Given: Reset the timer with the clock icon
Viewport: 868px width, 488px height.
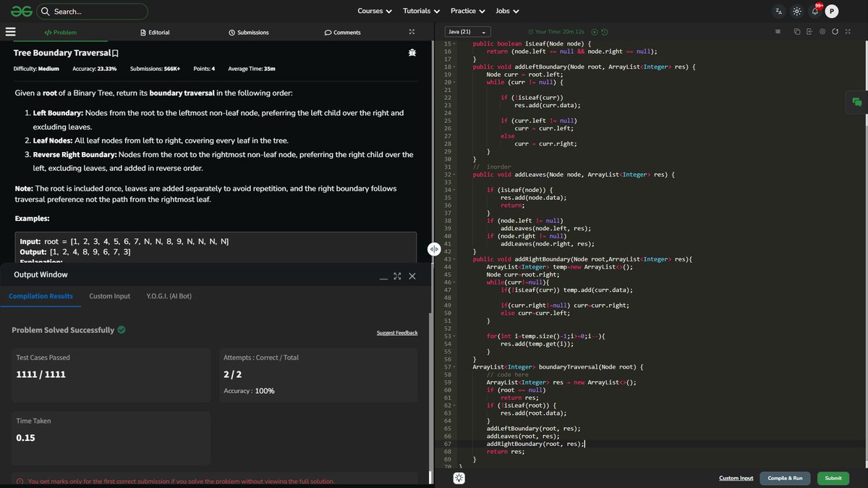Looking at the screenshot, I should [605, 32].
